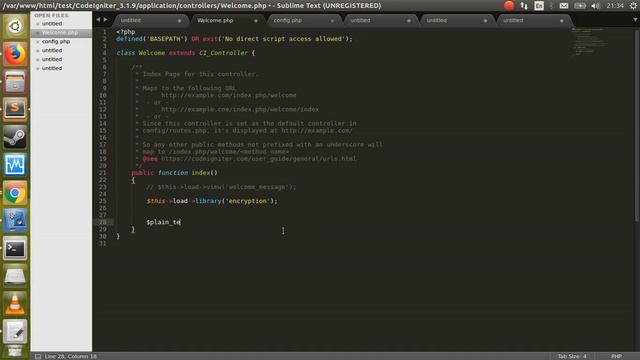The width and height of the screenshot is (640, 360).
Task: Click Line 28, Column 18 status text
Action: (x=71, y=356)
